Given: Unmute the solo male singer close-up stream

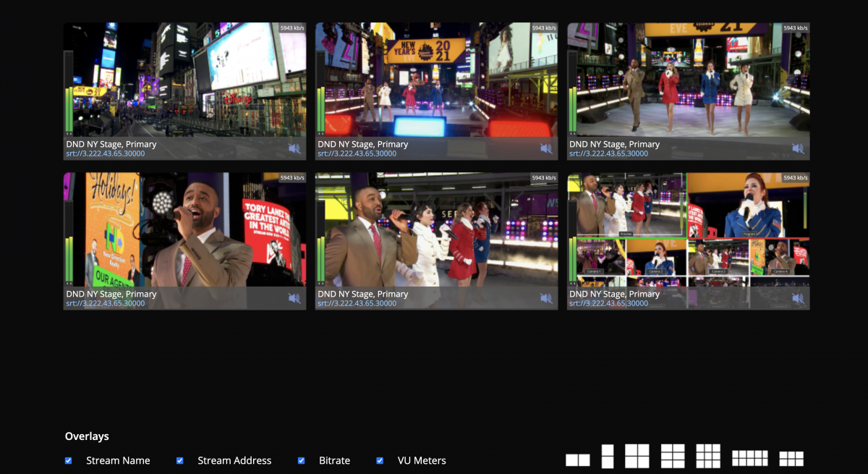Looking at the screenshot, I should click(x=294, y=298).
